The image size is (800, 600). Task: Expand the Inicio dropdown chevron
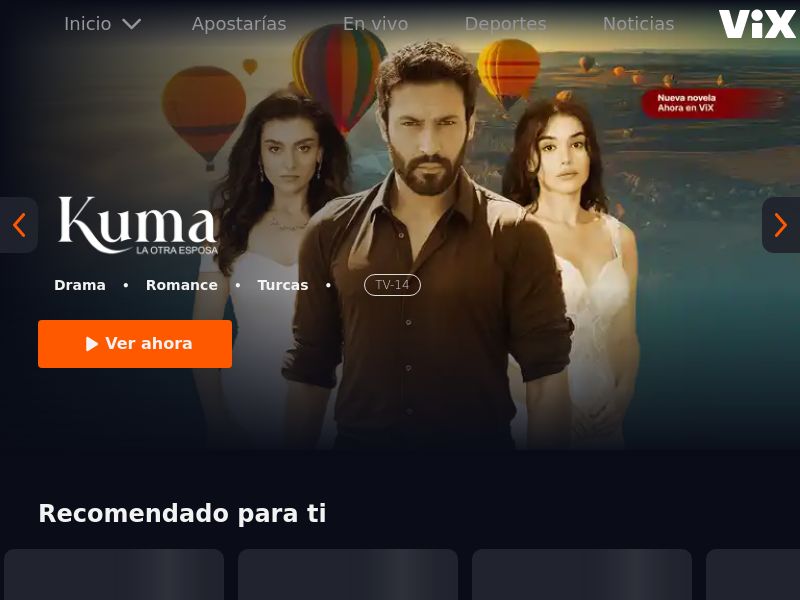132,24
